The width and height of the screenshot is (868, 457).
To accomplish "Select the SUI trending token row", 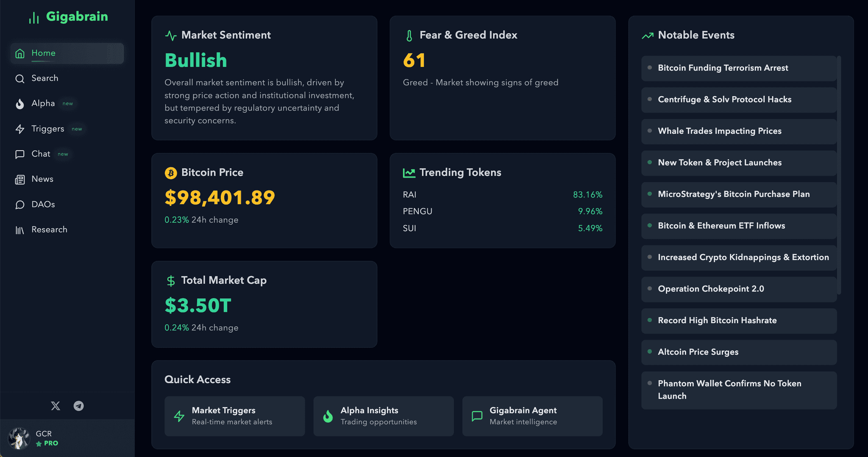I will (x=503, y=228).
